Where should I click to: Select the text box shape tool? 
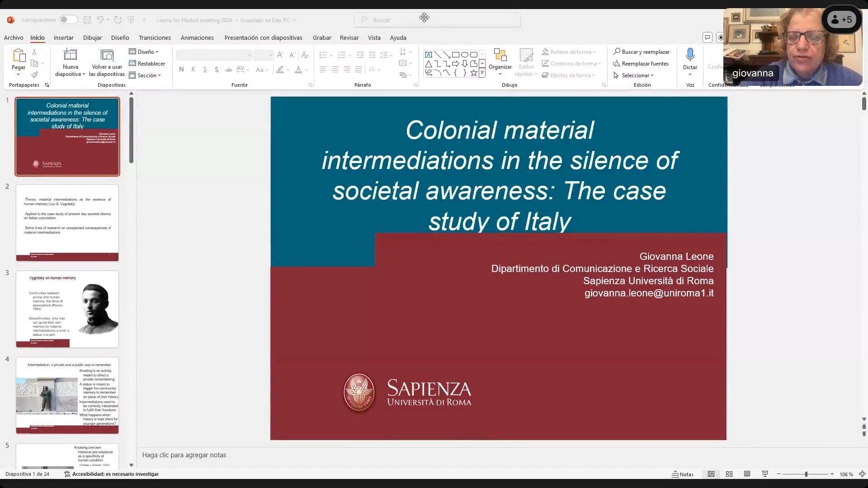tap(429, 55)
